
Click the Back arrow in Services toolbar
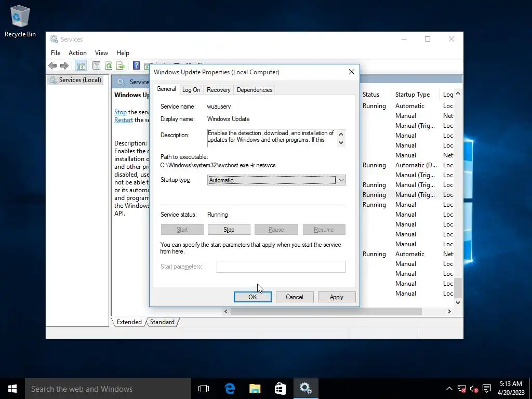coord(52,65)
